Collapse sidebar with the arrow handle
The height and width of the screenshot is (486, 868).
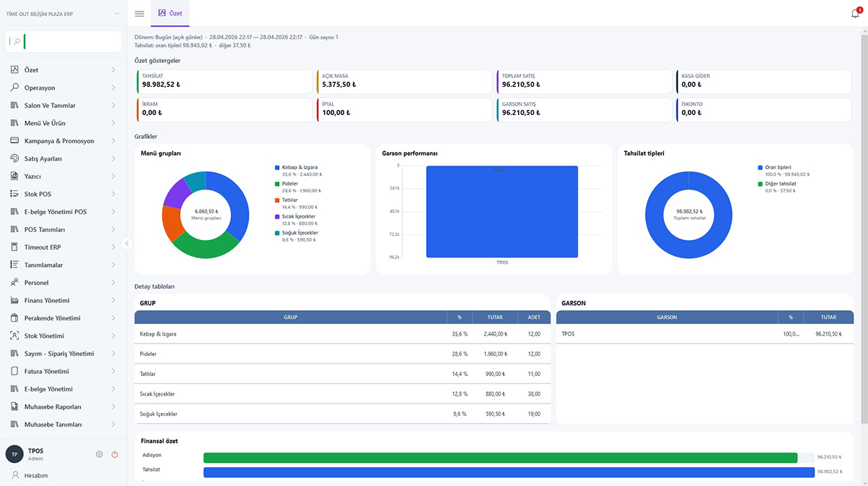(x=127, y=244)
